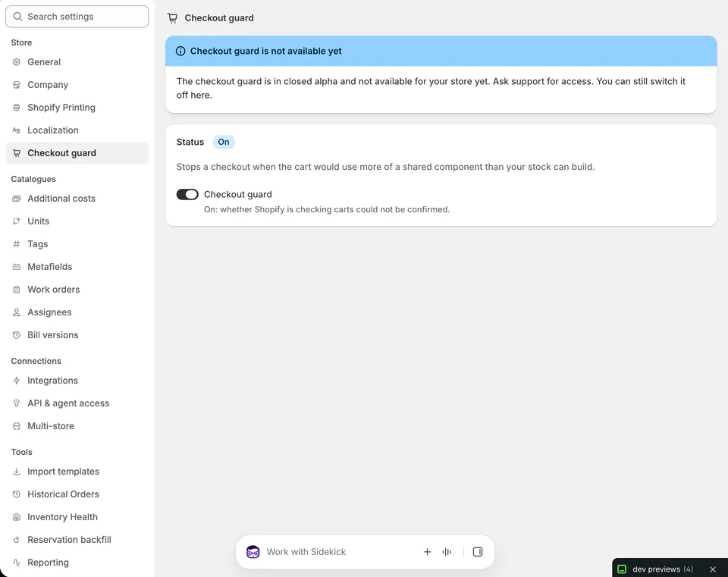
Task: Click the On status badge
Action: pyautogui.click(x=223, y=142)
